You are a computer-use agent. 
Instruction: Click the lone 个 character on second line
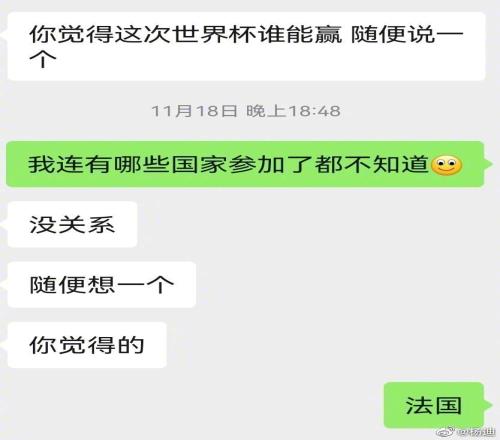coord(43,59)
